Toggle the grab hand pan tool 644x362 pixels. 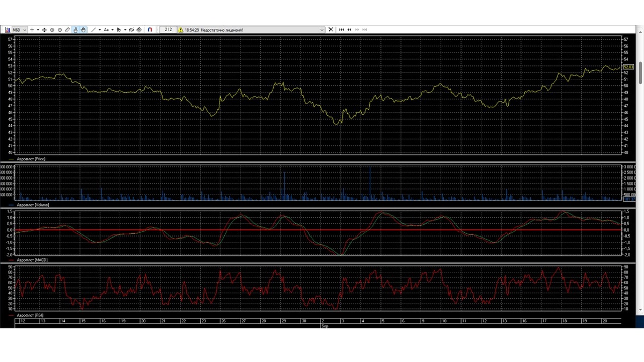[x=83, y=29]
